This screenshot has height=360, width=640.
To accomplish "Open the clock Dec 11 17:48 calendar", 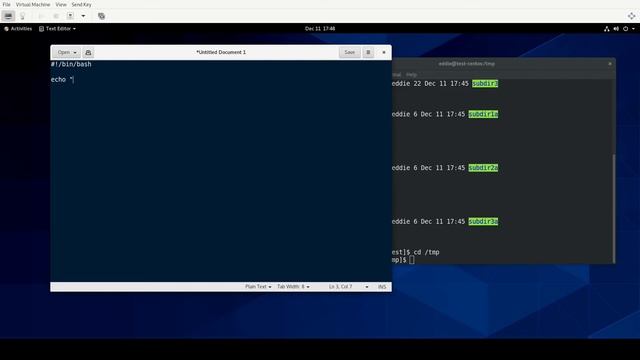I will (320, 29).
